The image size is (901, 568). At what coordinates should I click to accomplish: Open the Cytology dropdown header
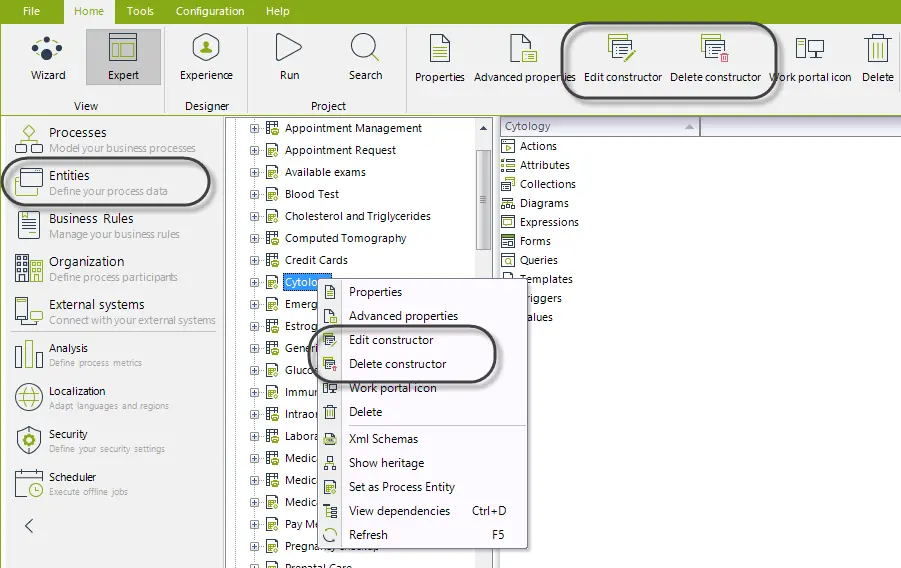[599, 126]
